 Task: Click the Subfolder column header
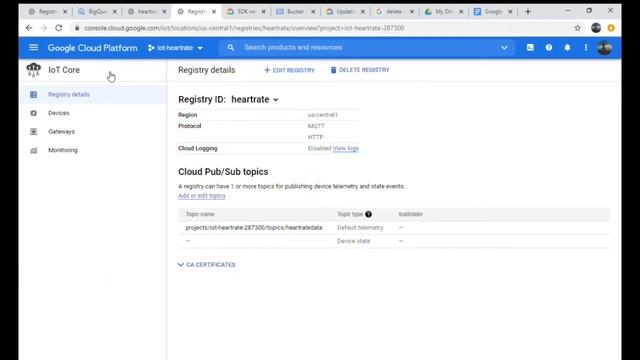(x=411, y=214)
